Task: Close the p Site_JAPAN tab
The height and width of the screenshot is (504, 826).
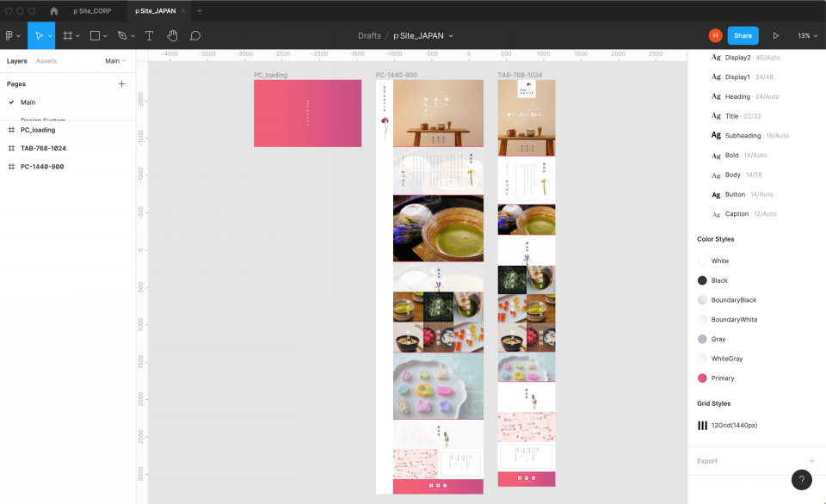Action: [183, 10]
